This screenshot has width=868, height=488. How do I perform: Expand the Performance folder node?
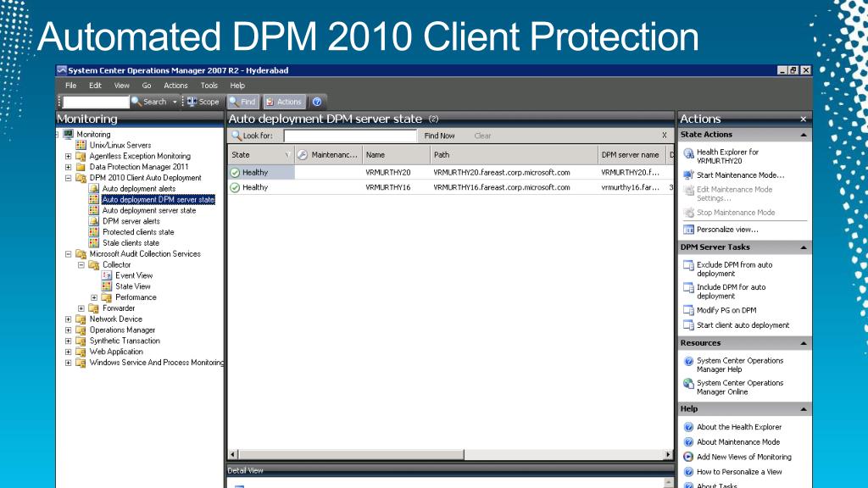(x=94, y=297)
